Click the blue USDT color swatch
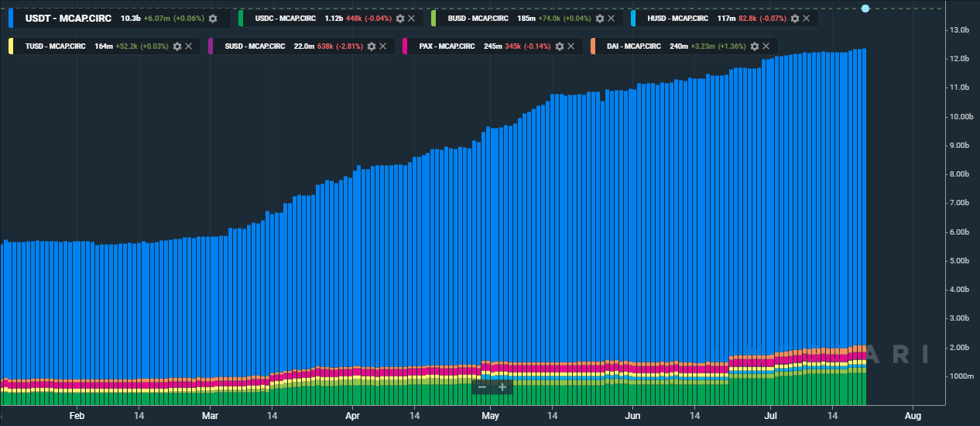The width and height of the screenshot is (980, 426). pyautogui.click(x=11, y=18)
